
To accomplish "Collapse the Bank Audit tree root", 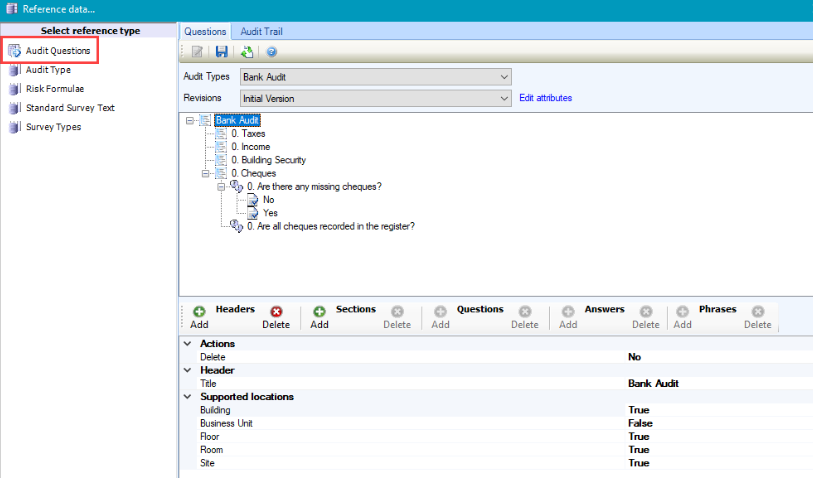I will click(190, 121).
